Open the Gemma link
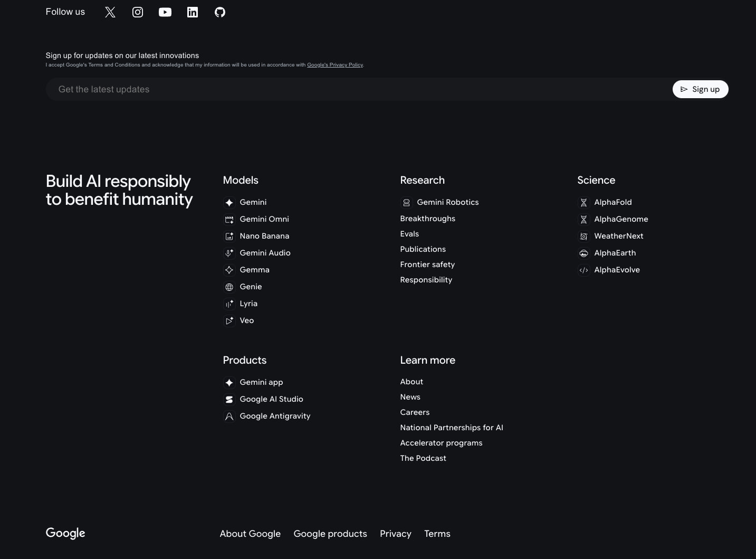Viewport: 756px width, 559px height. point(254,270)
